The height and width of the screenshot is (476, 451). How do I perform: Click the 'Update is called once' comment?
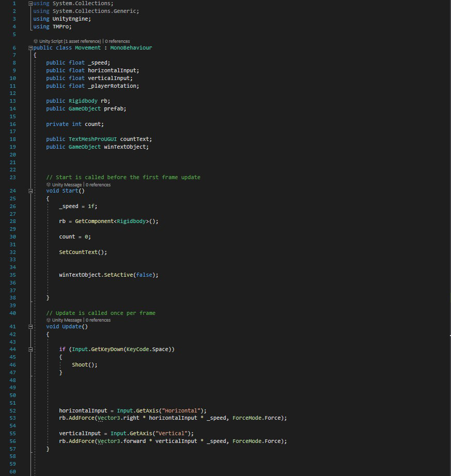pos(101,313)
